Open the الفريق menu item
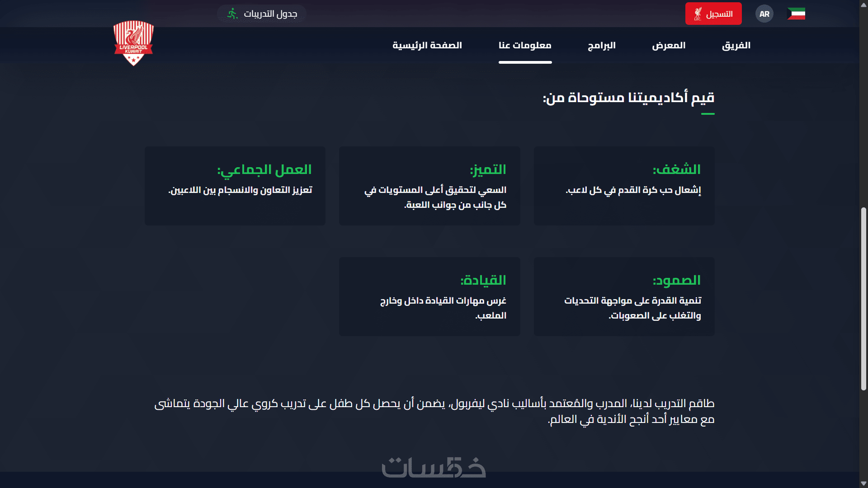Viewport: 868px width, 488px height. [x=736, y=45]
